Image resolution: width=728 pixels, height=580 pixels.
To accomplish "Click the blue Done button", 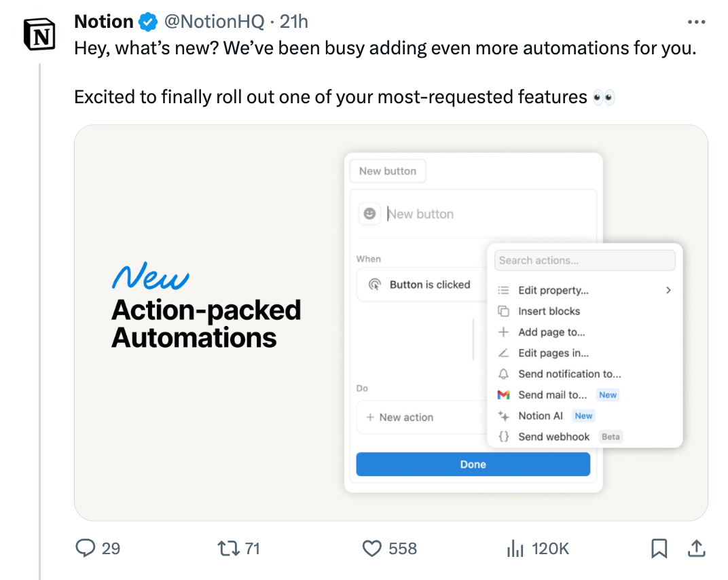I will pos(473,465).
